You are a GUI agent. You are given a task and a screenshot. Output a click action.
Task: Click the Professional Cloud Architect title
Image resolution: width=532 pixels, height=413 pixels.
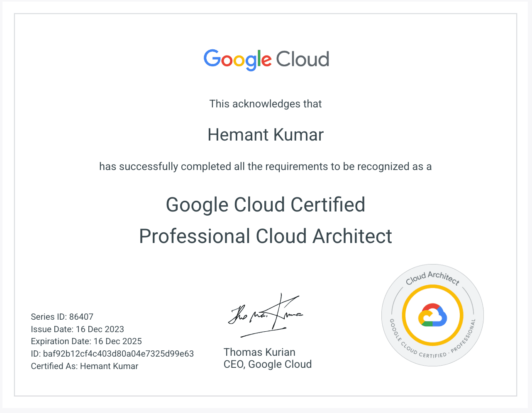pyautogui.click(x=266, y=236)
